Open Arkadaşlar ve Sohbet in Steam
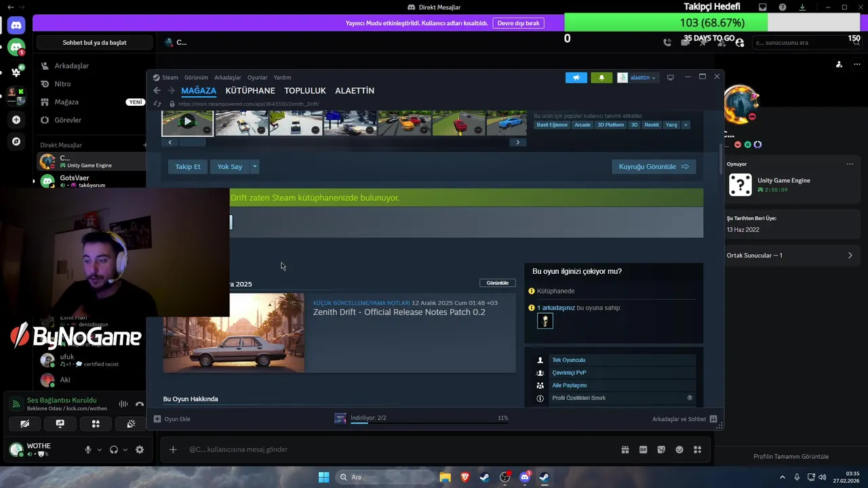This screenshot has width=868, height=488. 684,419
